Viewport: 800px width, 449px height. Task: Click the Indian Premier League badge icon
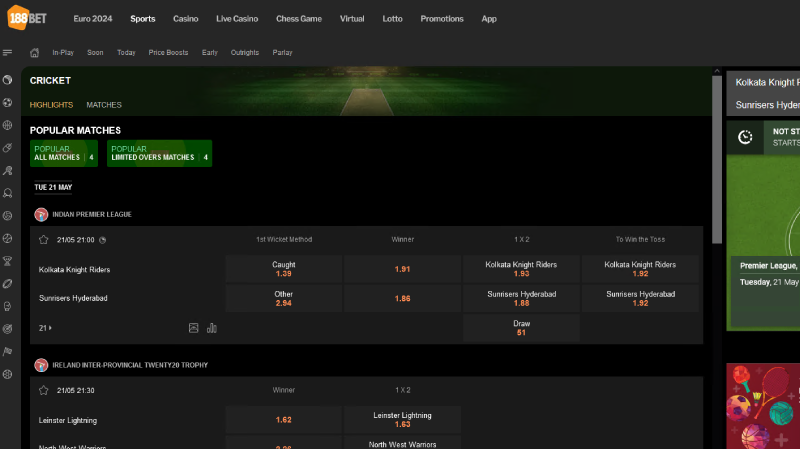tap(41, 214)
